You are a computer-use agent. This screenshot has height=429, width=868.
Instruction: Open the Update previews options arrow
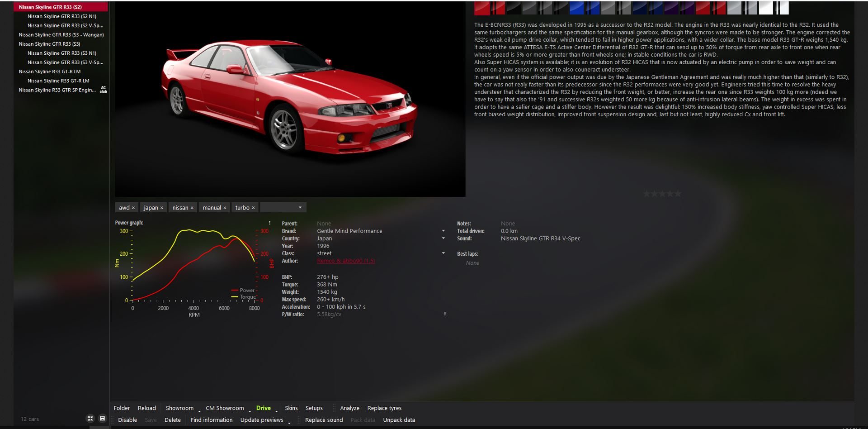point(289,423)
